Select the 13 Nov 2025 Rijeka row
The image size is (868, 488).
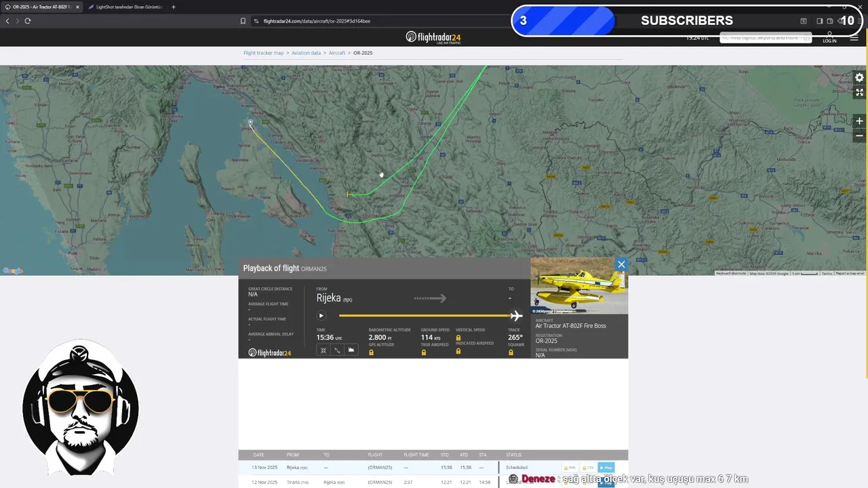click(433, 468)
